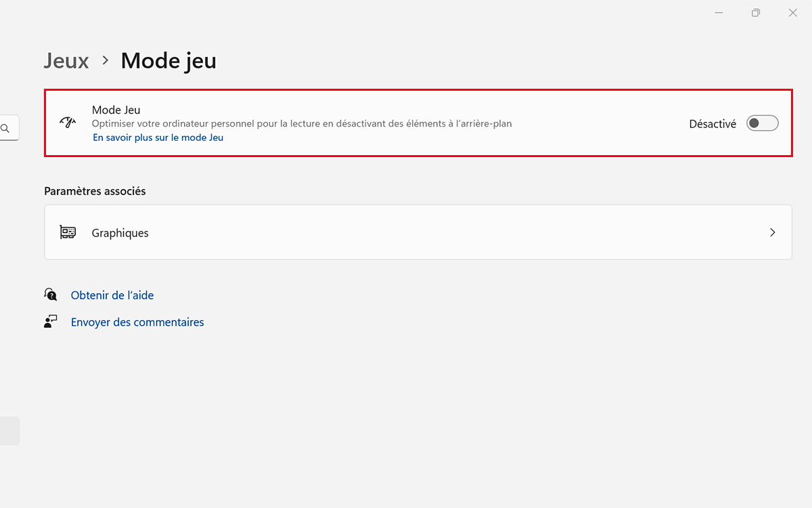Click the Graphiques graphics card icon

pos(68,232)
